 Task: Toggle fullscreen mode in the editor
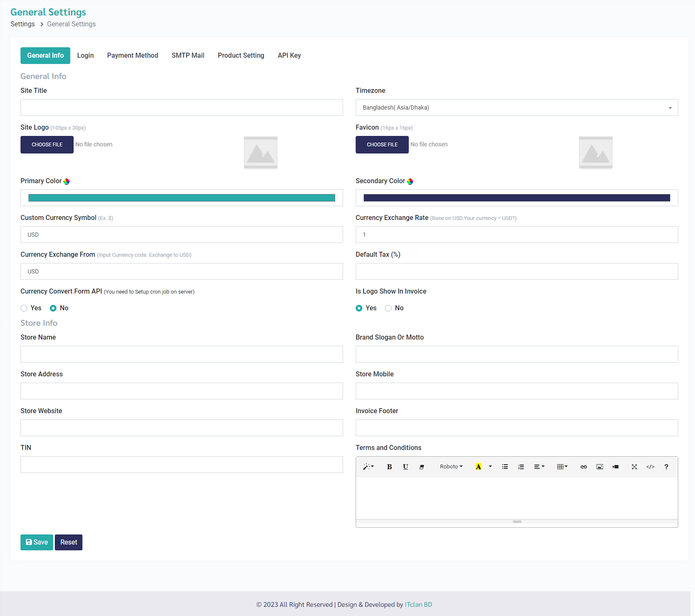coord(634,467)
